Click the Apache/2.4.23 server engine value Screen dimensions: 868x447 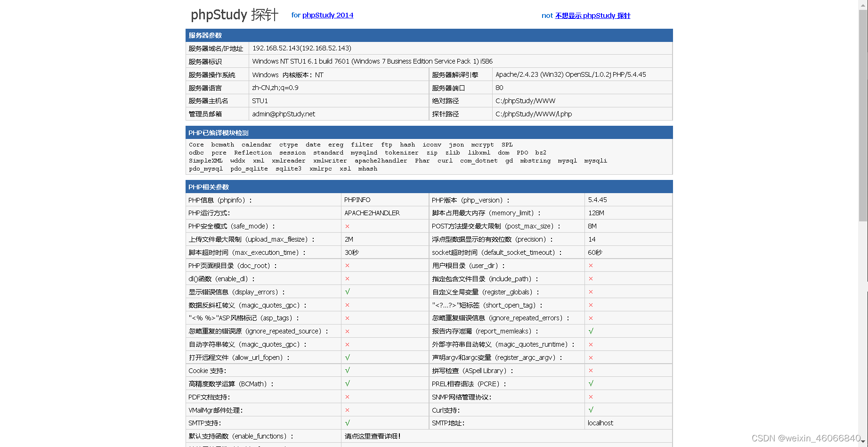click(571, 74)
